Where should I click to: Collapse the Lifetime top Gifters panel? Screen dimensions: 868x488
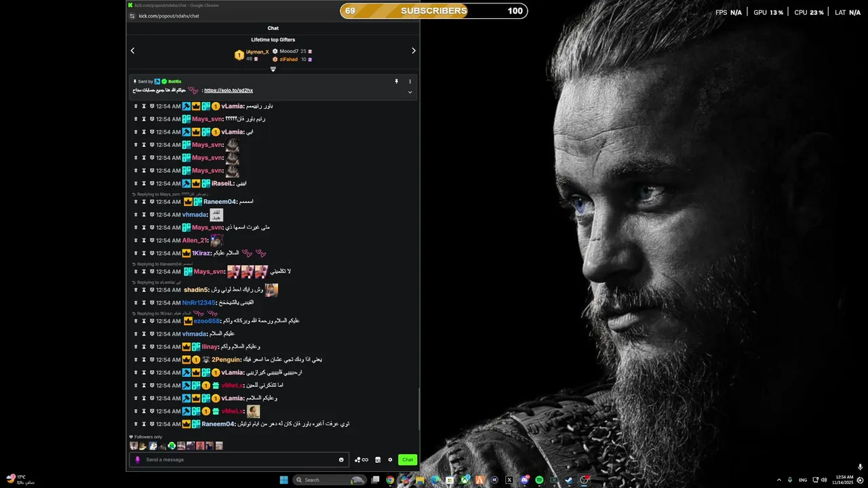pyautogui.click(x=273, y=69)
